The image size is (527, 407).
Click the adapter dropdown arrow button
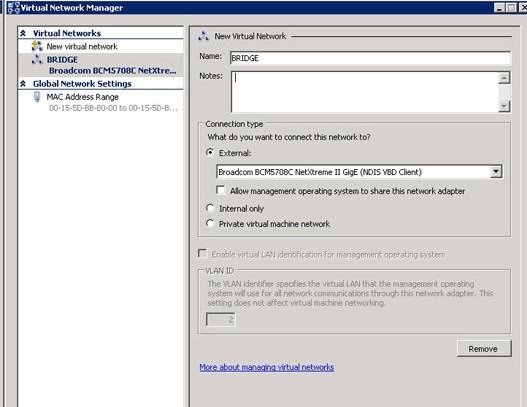coord(496,172)
